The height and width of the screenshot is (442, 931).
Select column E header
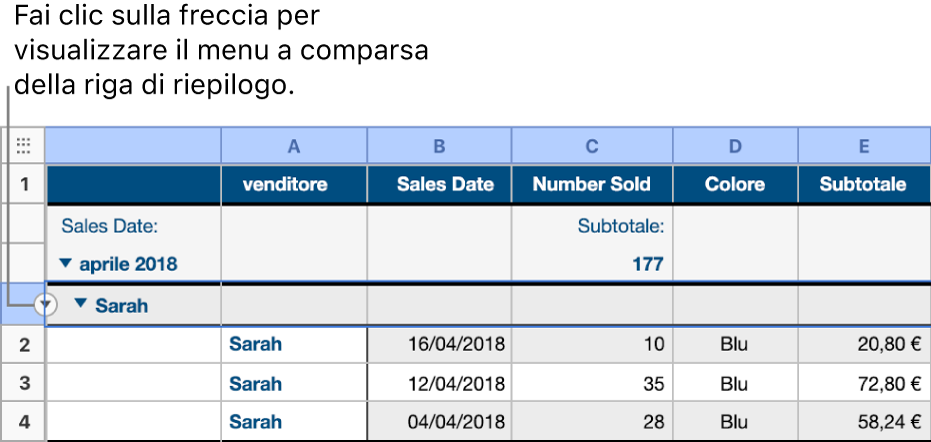tap(863, 146)
